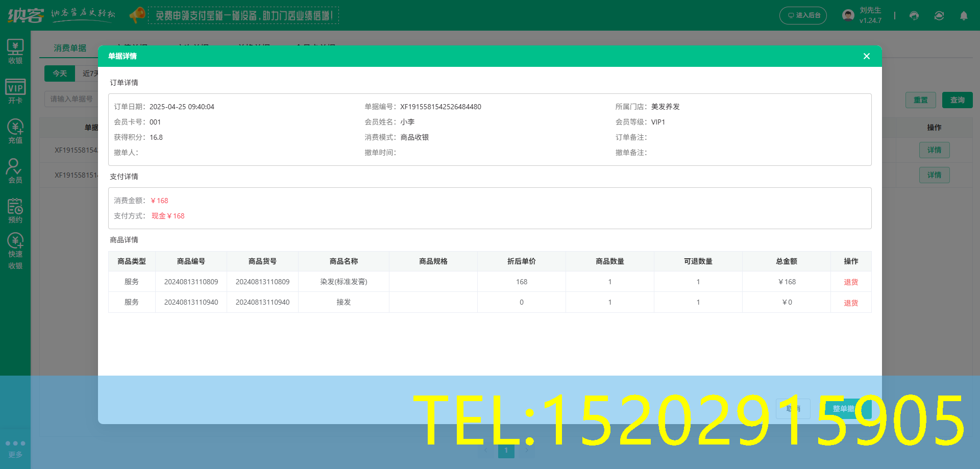The width and height of the screenshot is (980, 469).
Task: Open the 预约 appointment sidebar icon
Action: click(x=15, y=211)
